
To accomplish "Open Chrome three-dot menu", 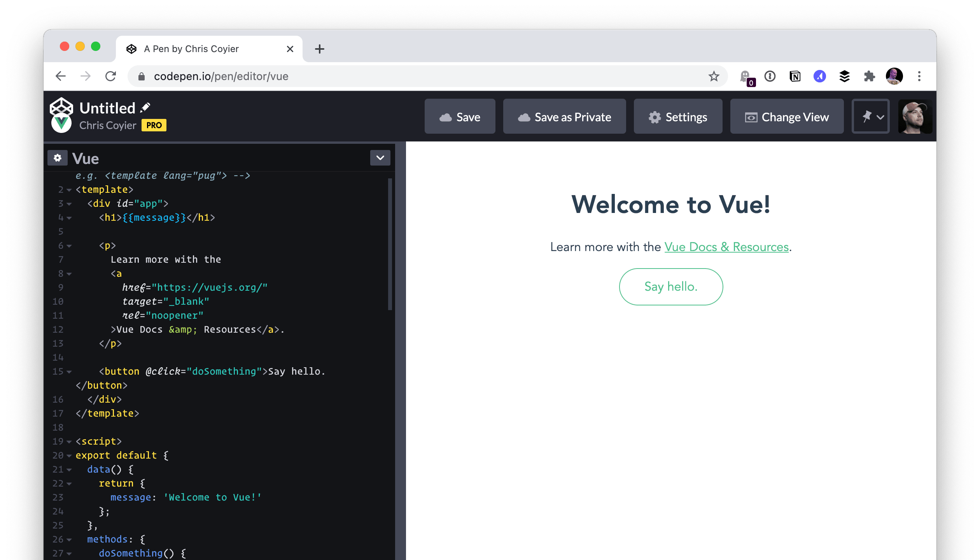I will (919, 76).
